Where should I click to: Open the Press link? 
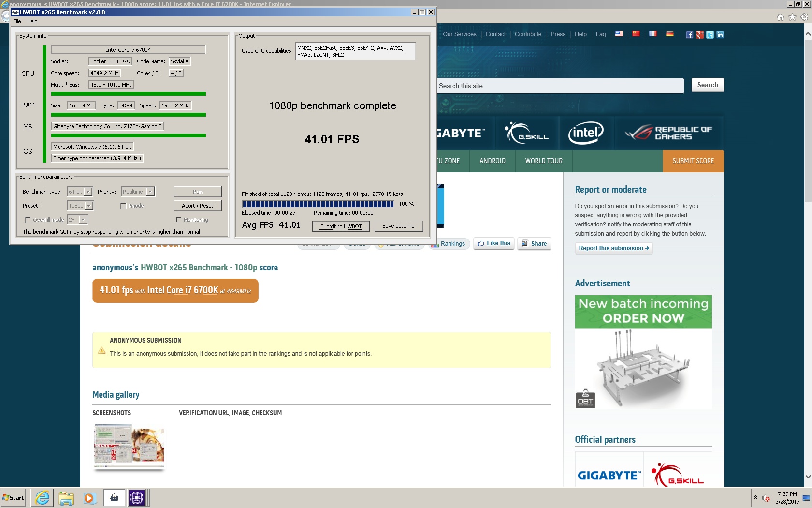coord(558,34)
